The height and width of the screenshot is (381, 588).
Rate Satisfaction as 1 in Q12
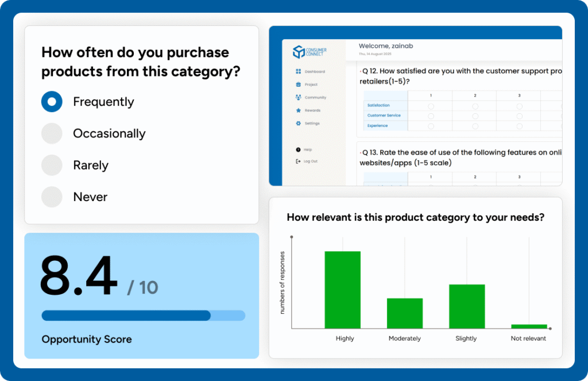click(431, 106)
